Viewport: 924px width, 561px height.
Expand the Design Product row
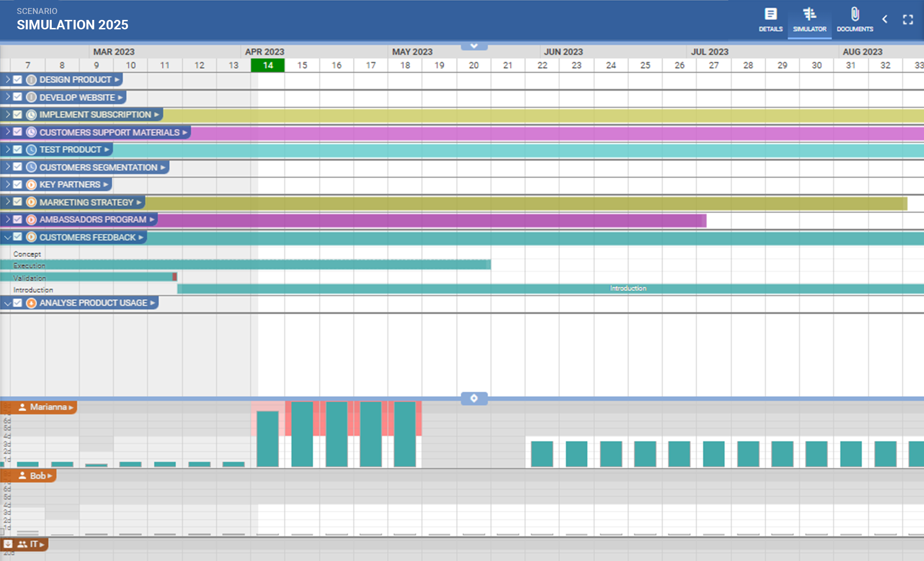point(7,79)
